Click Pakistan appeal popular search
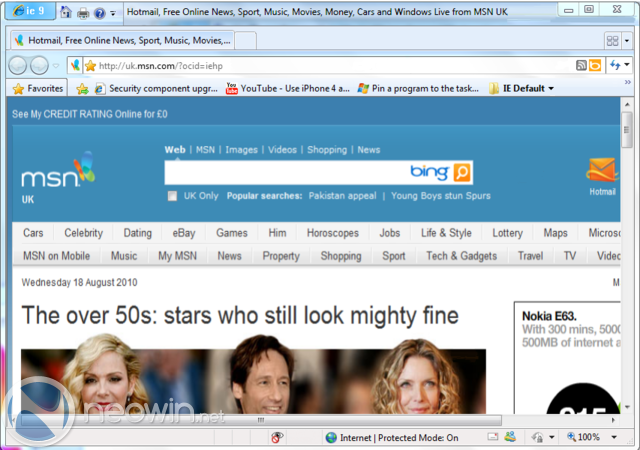This screenshot has height=450, width=640. point(342,196)
